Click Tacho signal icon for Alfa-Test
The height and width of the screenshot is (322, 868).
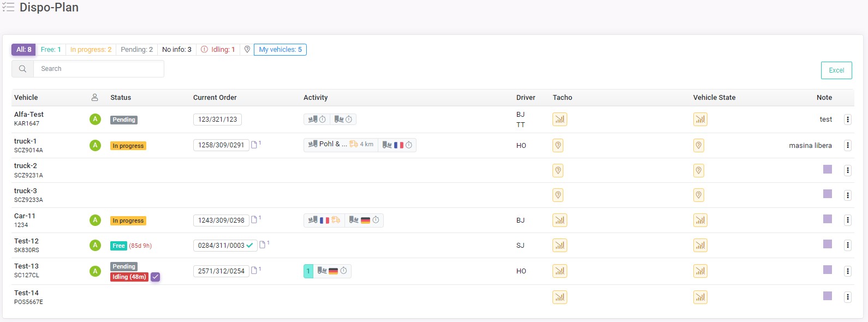(x=560, y=119)
